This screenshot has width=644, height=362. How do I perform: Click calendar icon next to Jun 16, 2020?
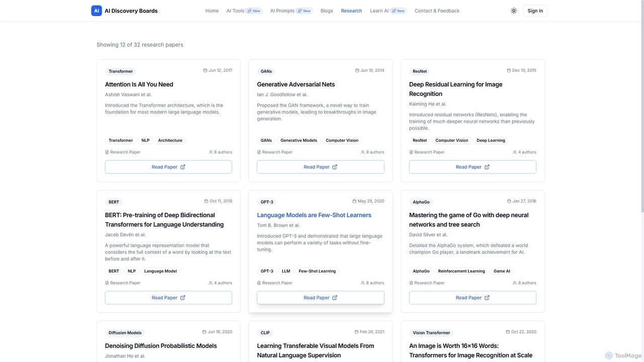point(204,332)
